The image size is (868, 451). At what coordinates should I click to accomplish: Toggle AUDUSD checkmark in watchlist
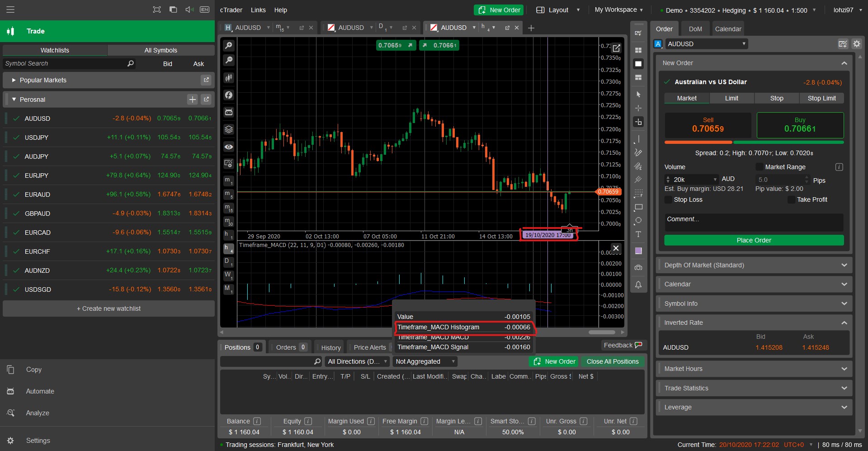tap(16, 119)
